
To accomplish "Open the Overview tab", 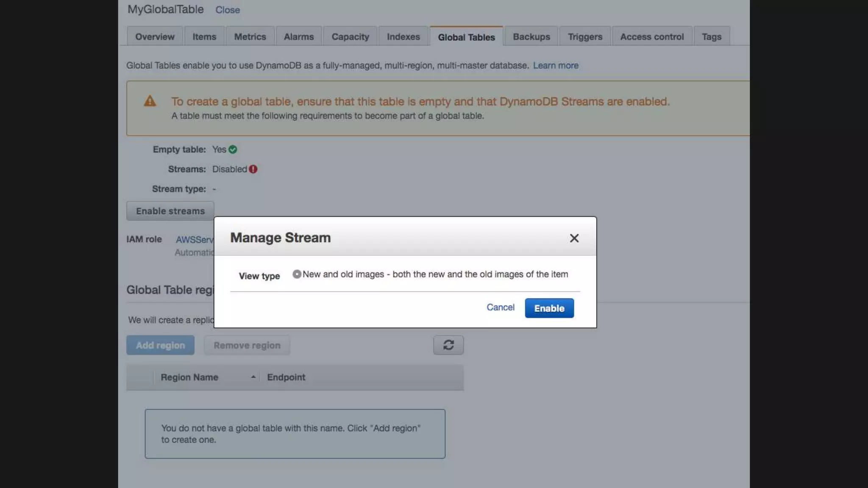I will (x=155, y=37).
